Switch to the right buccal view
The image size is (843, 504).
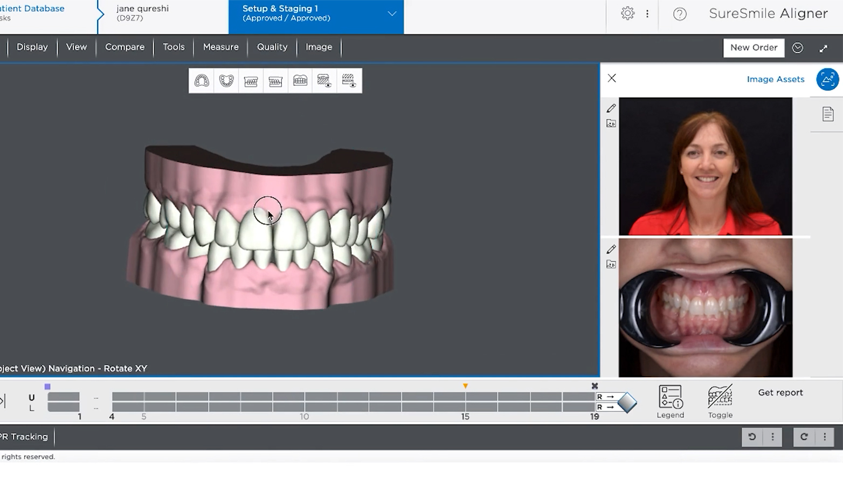251,81
